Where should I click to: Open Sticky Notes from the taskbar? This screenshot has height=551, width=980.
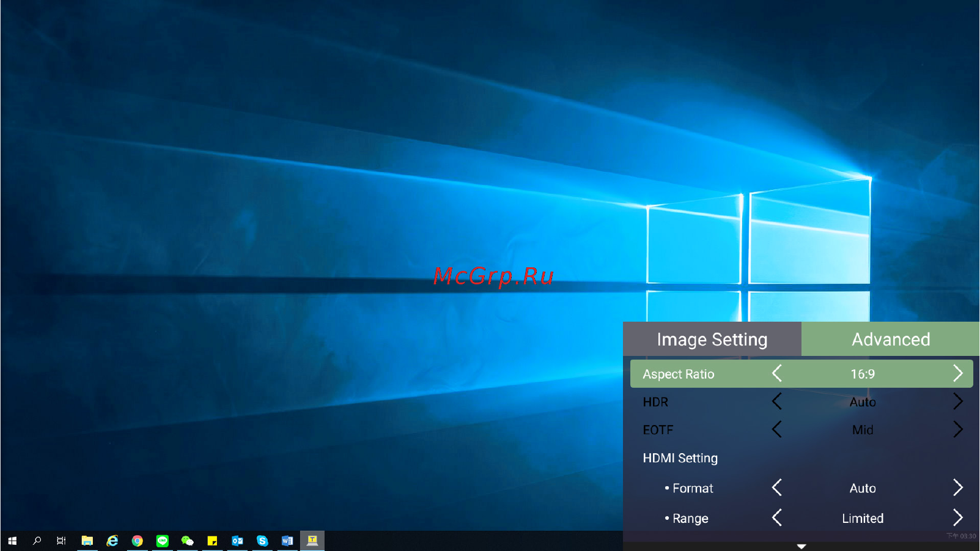[212, 541]
